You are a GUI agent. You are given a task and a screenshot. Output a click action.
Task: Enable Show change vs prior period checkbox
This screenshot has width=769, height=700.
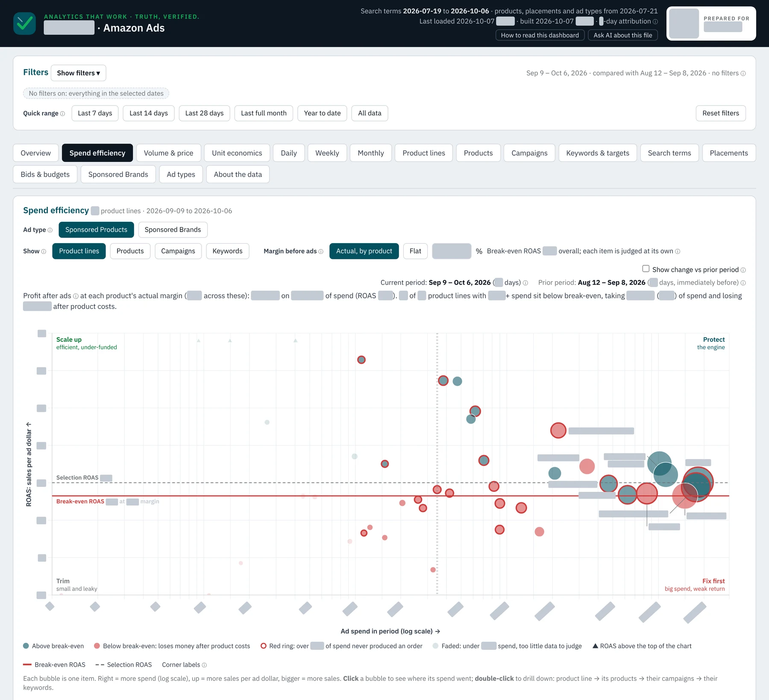646,269
